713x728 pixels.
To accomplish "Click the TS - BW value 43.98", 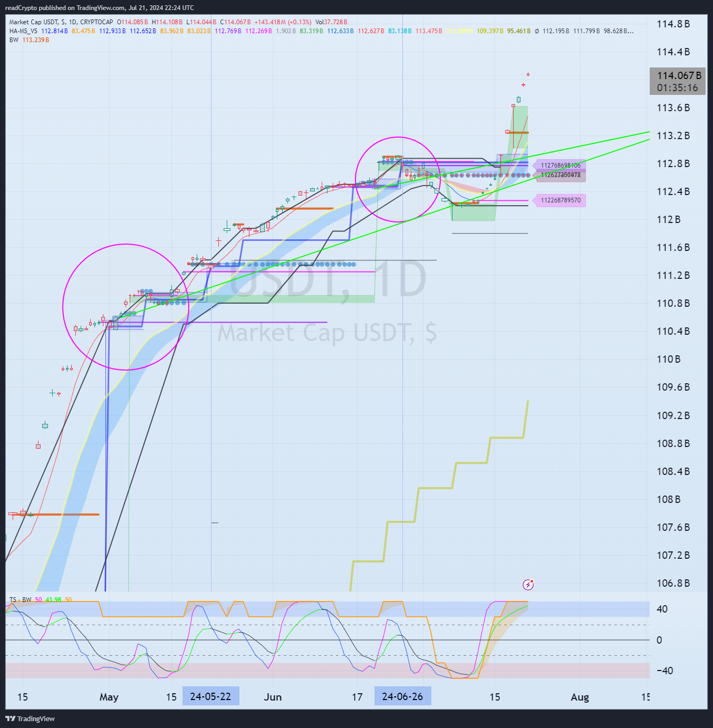I will pos(53,600).
